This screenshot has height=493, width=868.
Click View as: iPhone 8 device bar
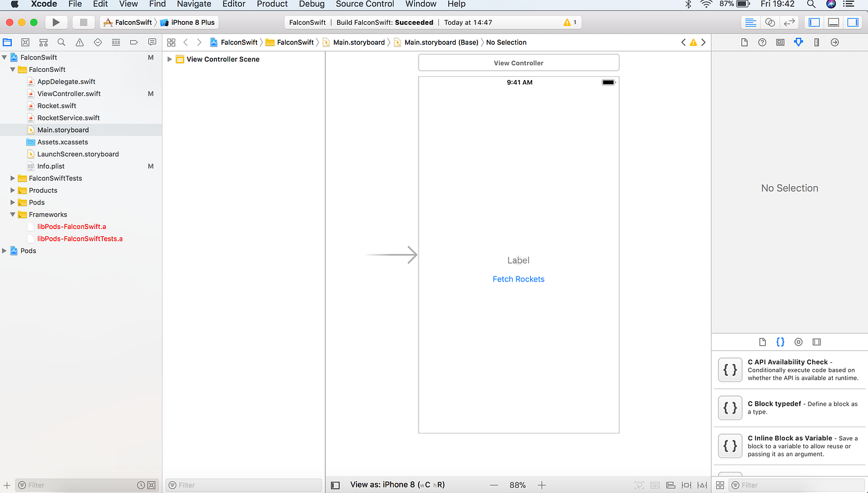[397, 485]
